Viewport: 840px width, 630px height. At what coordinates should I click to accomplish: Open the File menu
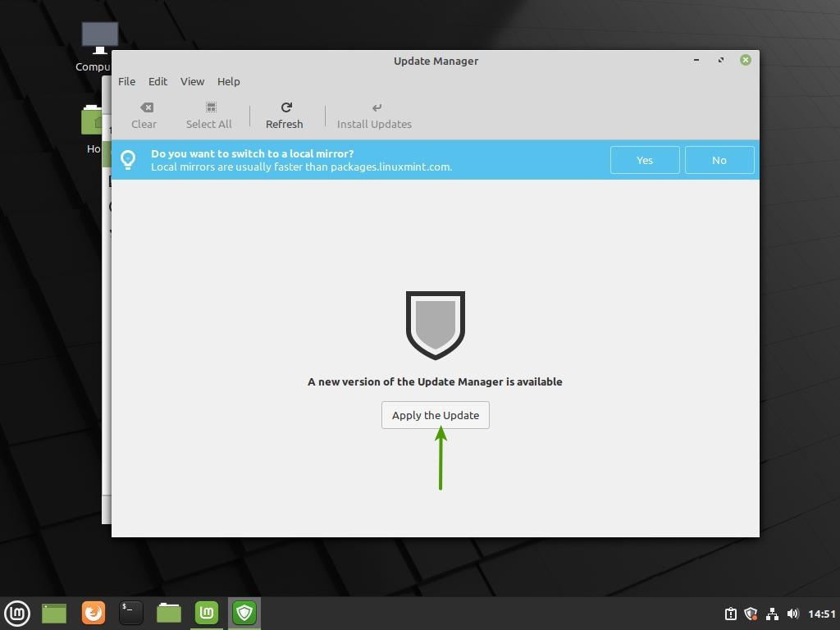coord(126,81)
